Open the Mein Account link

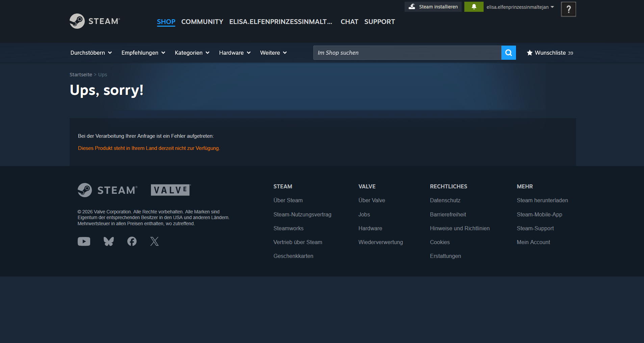pyautogui.click(x=533, y=242)
